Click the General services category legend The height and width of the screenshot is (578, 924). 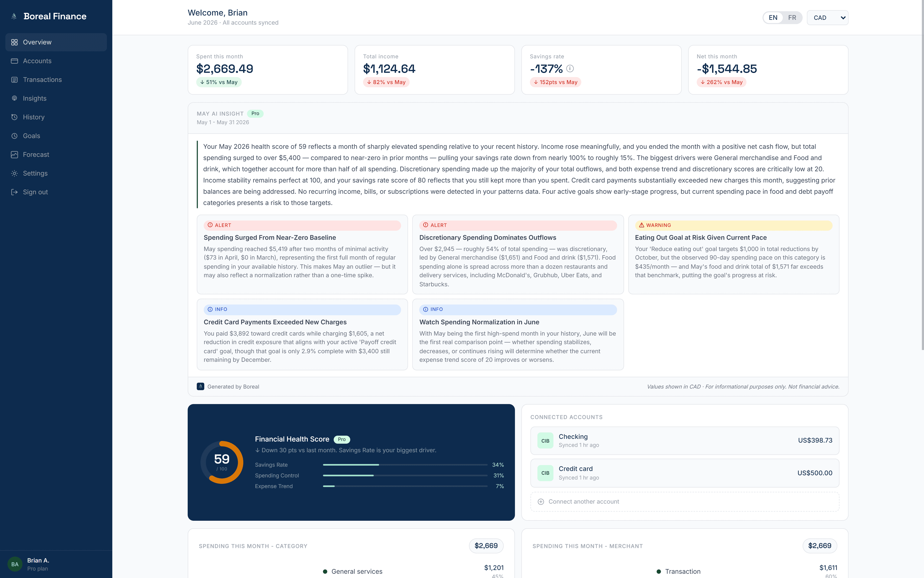(353, 571)
